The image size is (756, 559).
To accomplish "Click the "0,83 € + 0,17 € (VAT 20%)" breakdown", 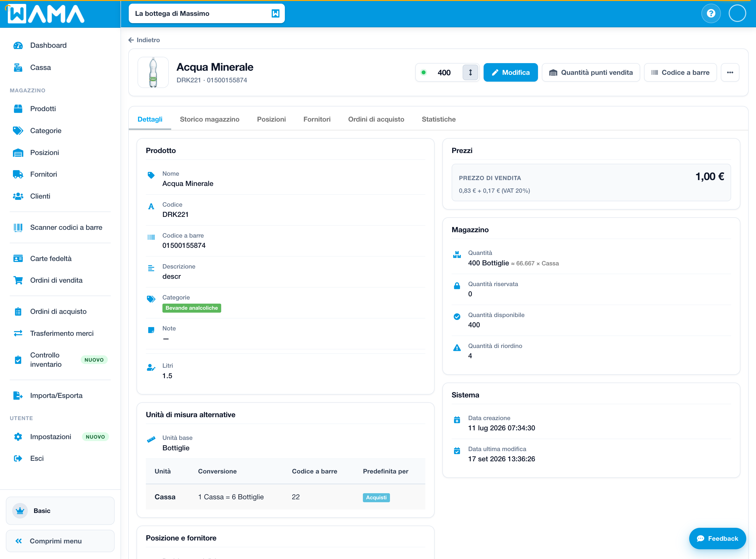I will [494, 191].
